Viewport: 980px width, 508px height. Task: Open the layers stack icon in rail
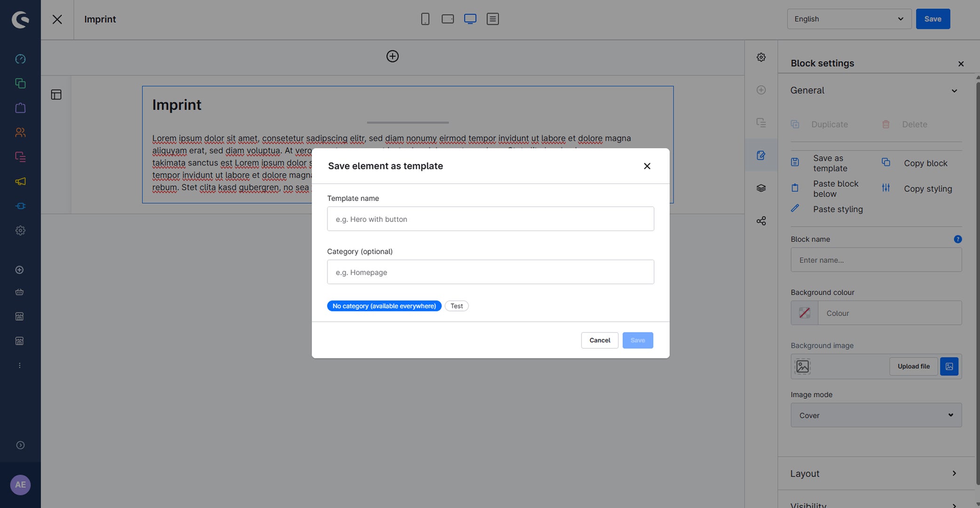pyautogui.click(x=761, y=188)
